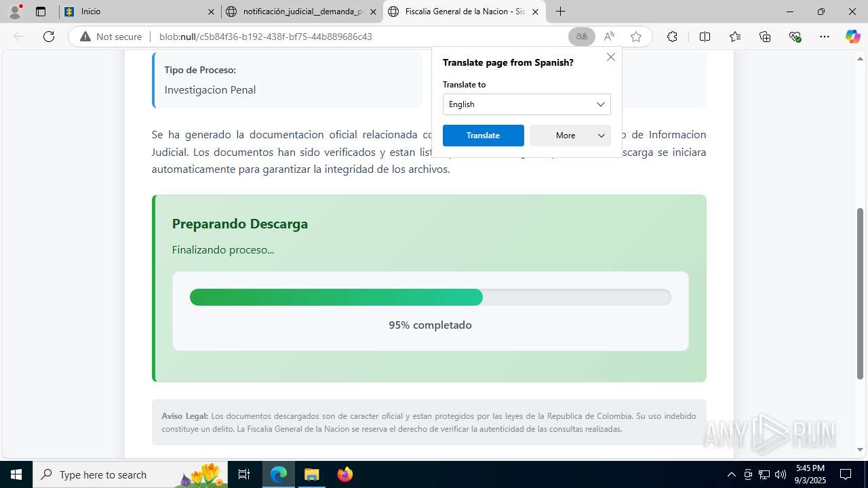Toggle the translate page icon
868x488 pixels.
click(x=582, y=37)
